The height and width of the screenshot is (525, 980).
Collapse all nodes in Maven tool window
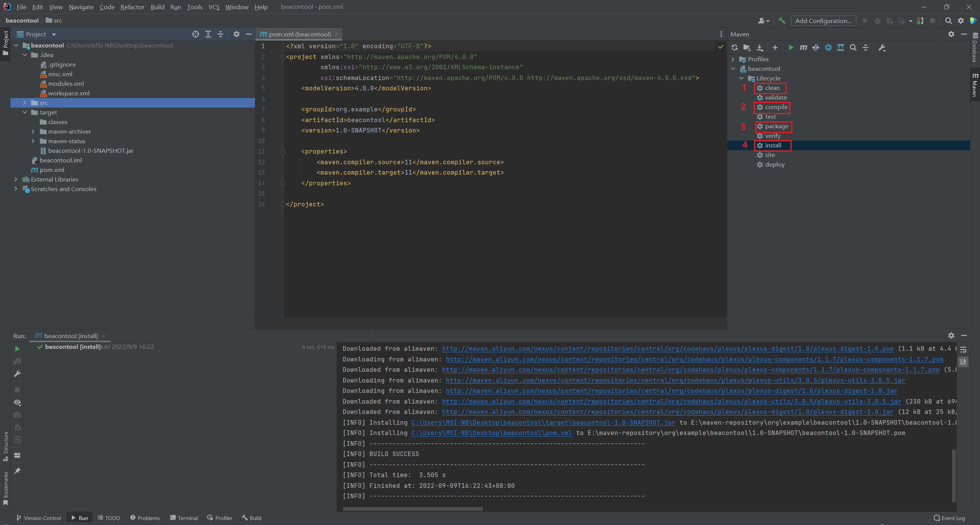866,47
